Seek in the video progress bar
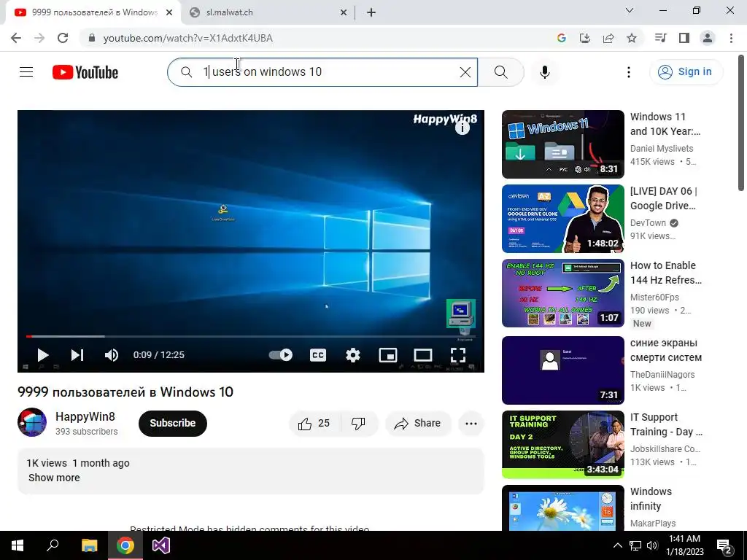Image resolution: width=747 pixels, height=560 pixels. point(251,336)
